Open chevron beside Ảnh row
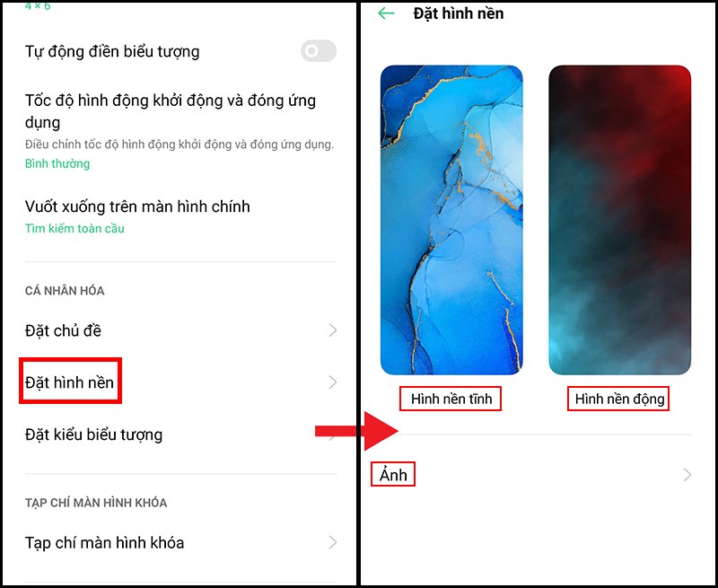This screenshot has height=588, width=718. (x=687, y=475)
